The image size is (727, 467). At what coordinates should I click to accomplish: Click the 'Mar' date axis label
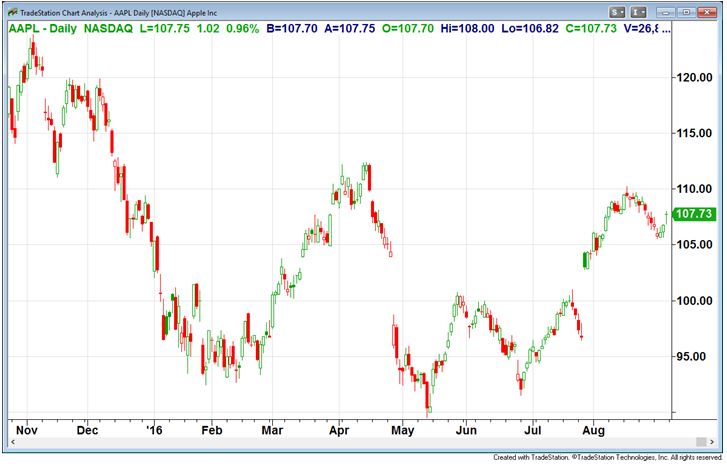pos(272,430)
